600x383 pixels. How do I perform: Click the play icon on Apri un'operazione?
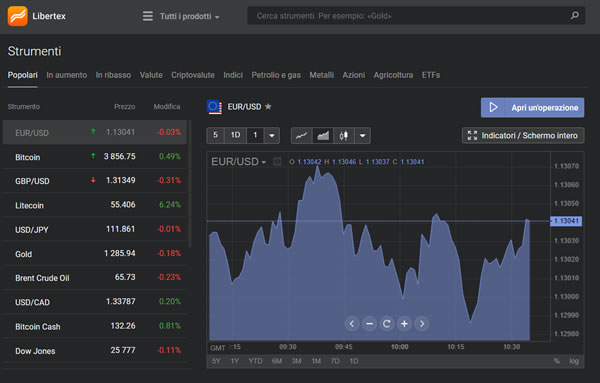pos(494,108)
